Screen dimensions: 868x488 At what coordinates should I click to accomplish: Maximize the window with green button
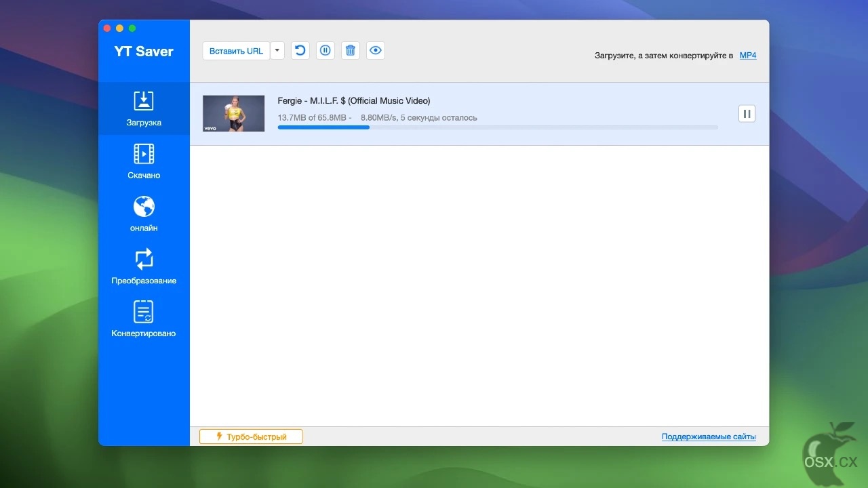pyautogui.click(x=132, y=28)
